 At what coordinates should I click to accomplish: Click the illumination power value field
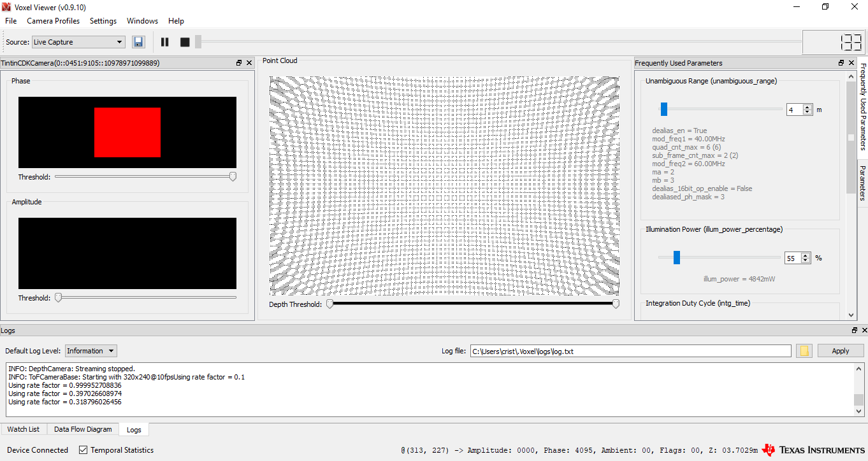click(x=793, y=258)
